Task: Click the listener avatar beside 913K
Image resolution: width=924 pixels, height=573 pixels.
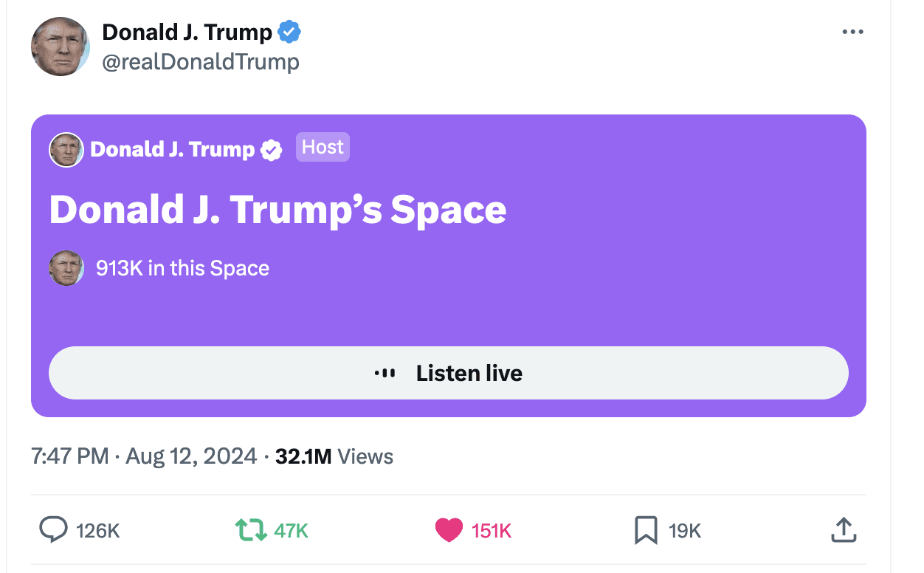Action: [66, 268]
